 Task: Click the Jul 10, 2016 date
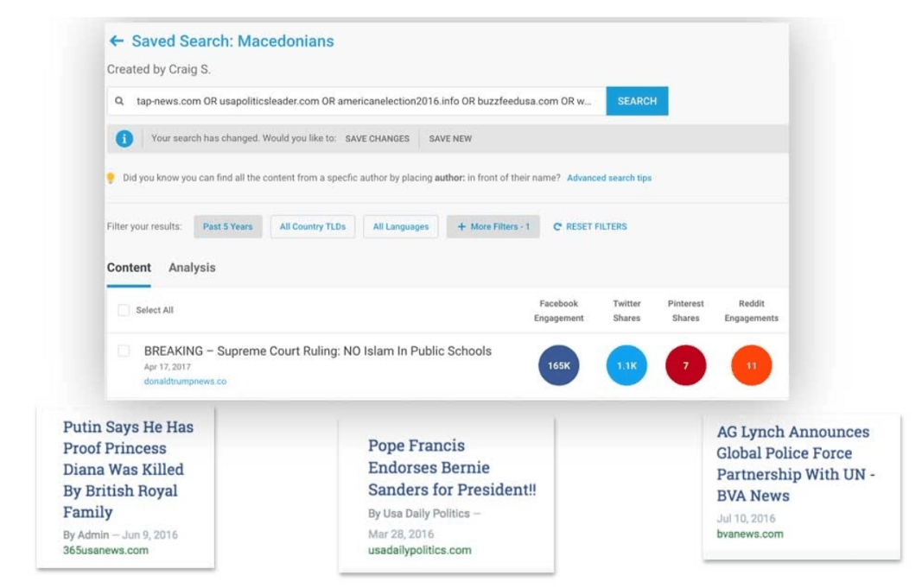tap(746, 519)
